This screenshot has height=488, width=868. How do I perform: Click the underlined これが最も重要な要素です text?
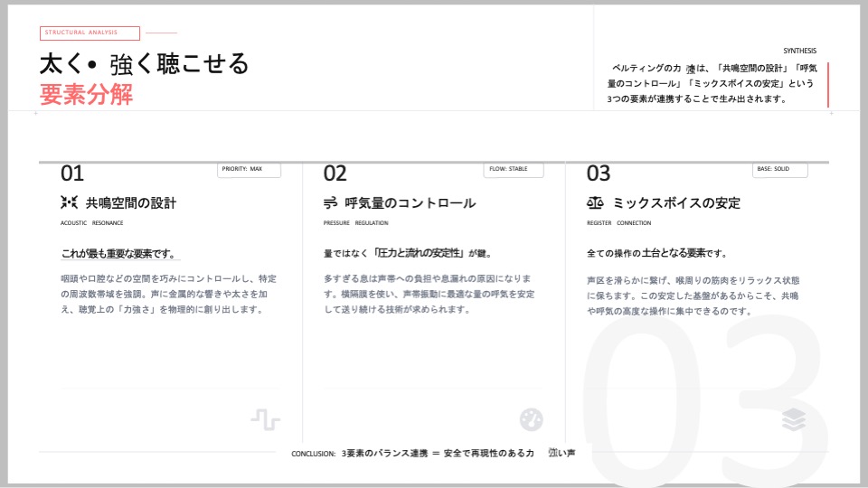118,254
